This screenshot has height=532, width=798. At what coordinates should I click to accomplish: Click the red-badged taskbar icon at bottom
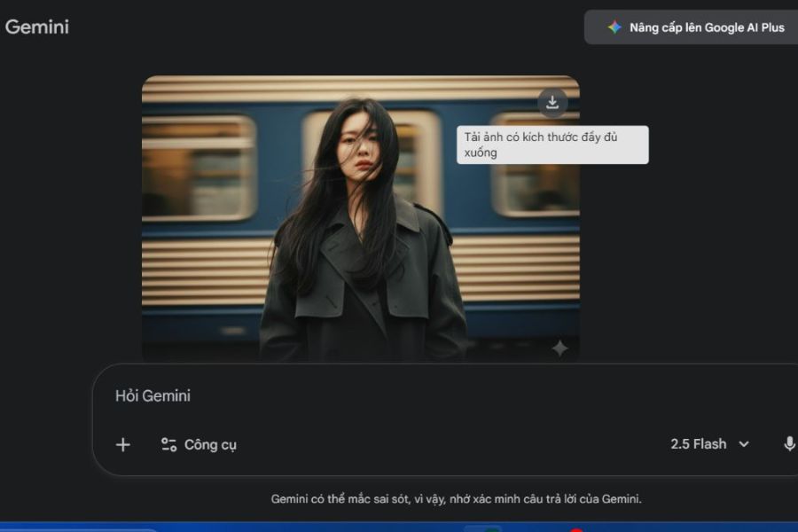(x=575, y=529)
